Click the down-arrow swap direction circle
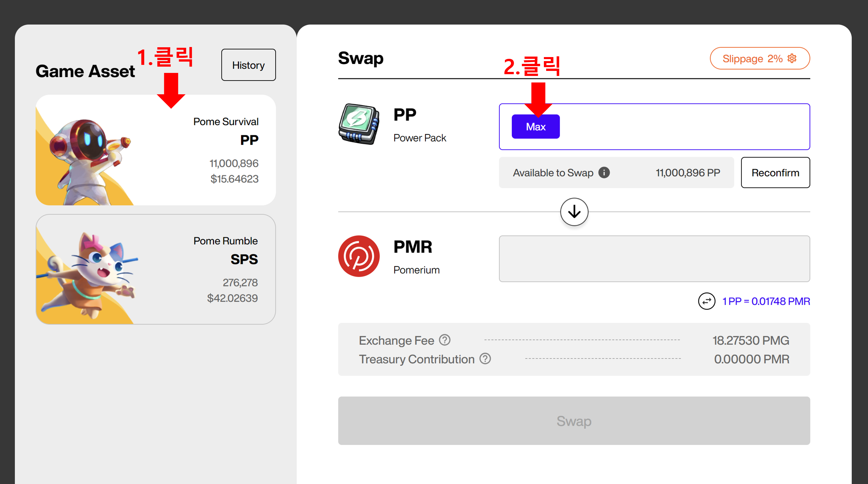Screen dimensions: 868x484 [574, 212]
